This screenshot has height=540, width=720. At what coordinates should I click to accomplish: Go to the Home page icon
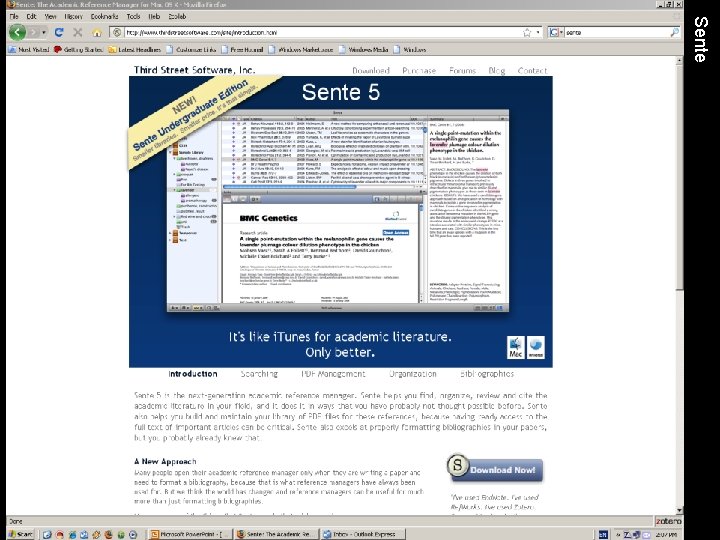[97, 33]
